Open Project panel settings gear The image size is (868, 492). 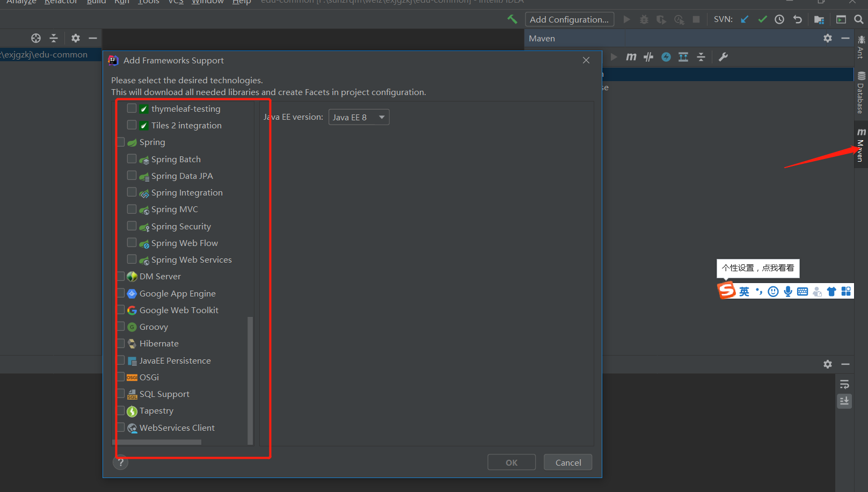point(76,38)
